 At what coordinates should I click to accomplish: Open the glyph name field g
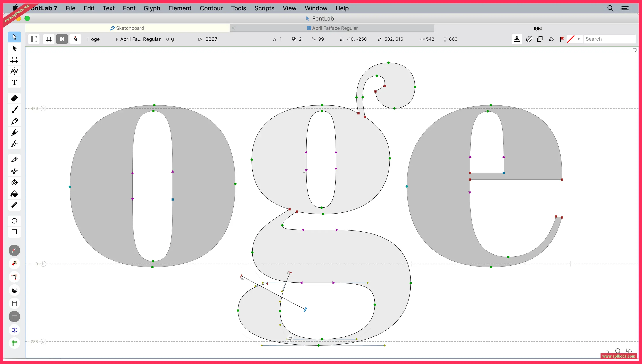tap(172, 39)
